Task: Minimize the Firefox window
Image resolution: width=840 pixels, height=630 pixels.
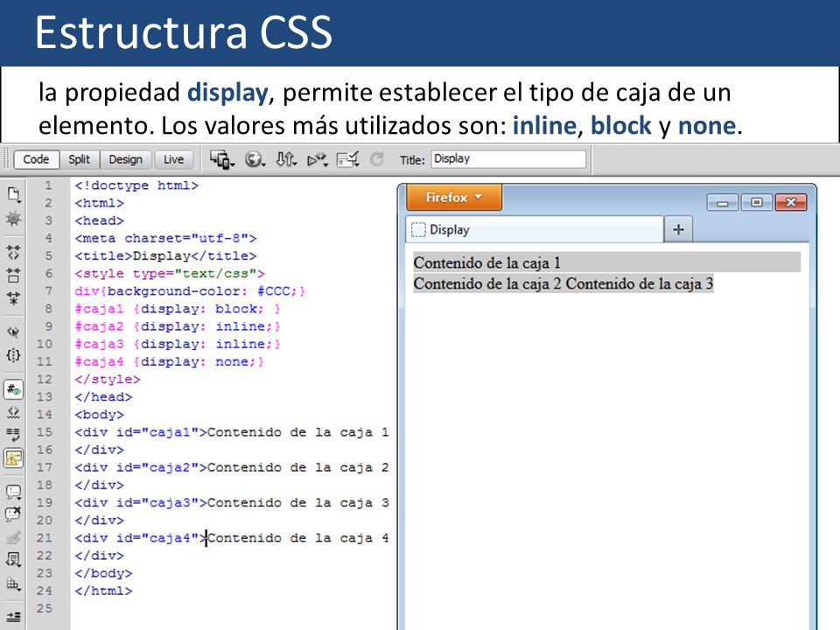Action: 723,202
